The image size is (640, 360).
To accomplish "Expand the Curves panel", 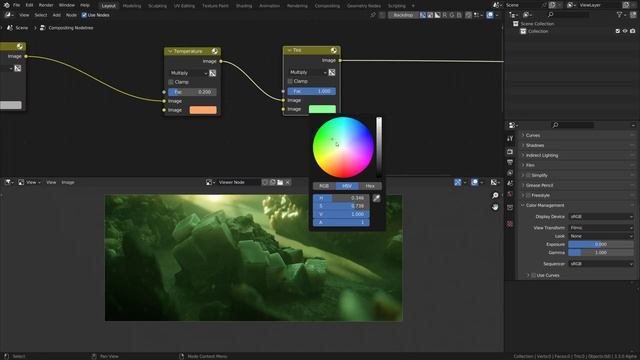I will point(533,135).
